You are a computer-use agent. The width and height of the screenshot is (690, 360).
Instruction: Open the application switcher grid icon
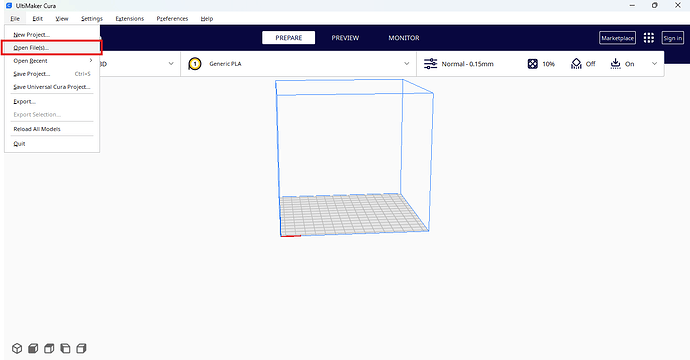click(x=649, y=38)
